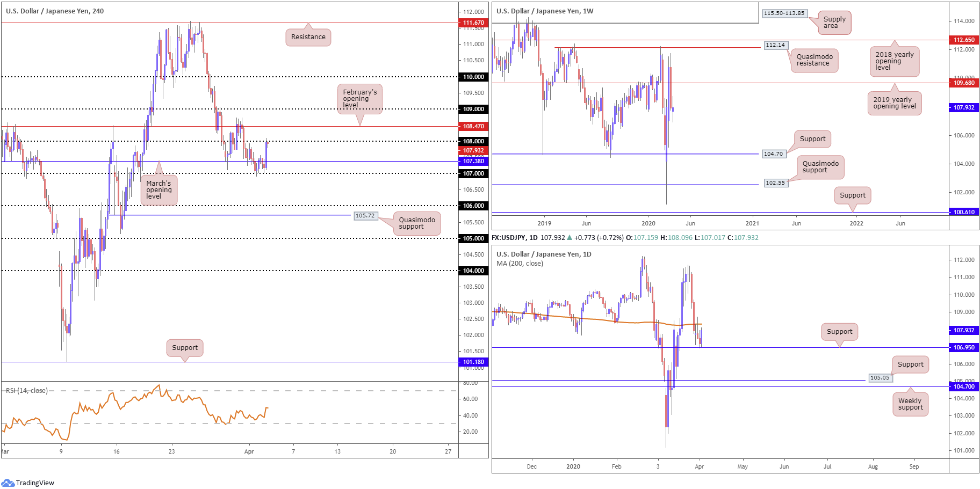Click the red 111.670 price label
This screenshot has height=489, width=980.
coord(473,23)
